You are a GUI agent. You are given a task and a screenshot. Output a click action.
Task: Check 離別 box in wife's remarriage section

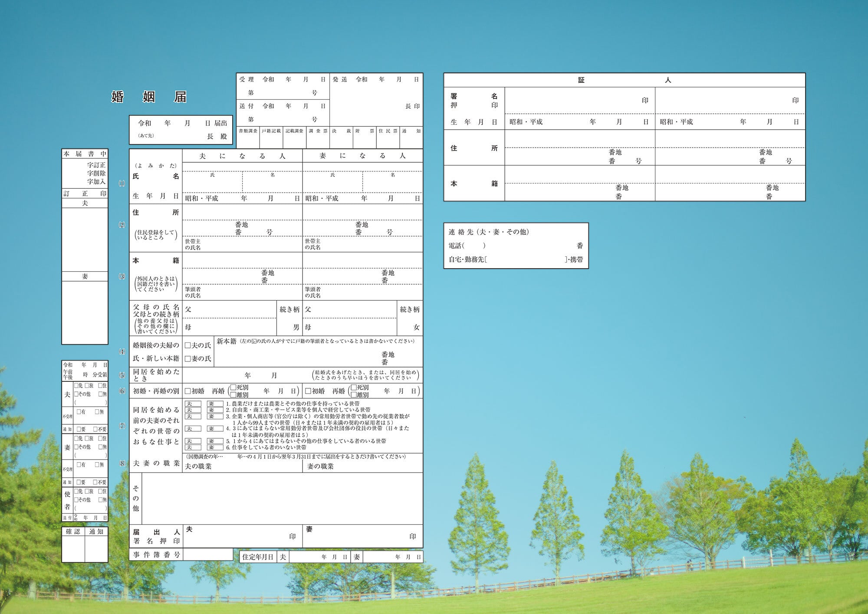354,395
